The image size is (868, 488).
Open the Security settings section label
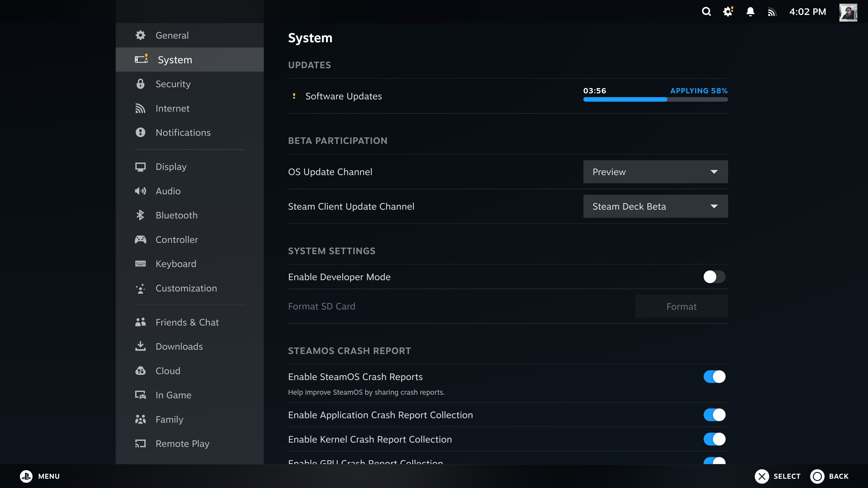pos(173,84)
